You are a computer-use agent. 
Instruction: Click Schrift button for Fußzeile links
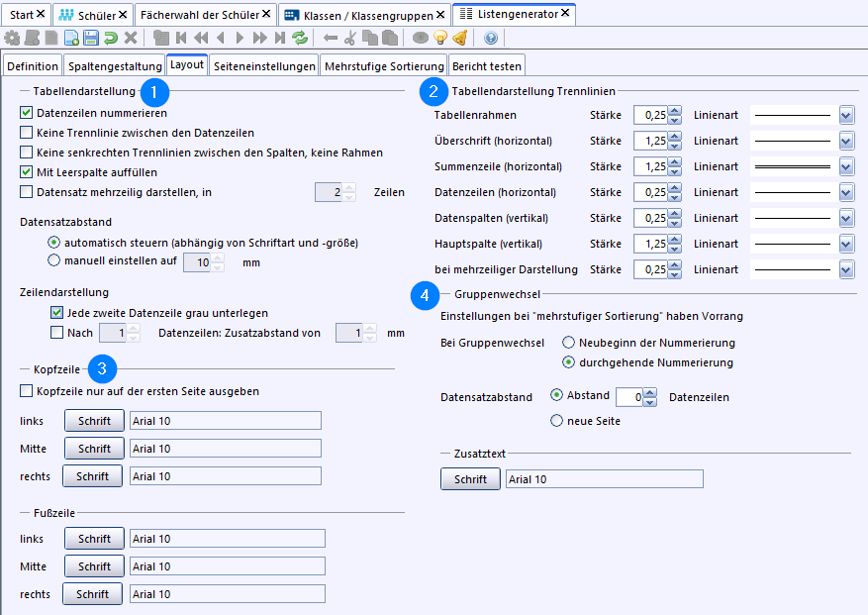(x=94, y=539)
